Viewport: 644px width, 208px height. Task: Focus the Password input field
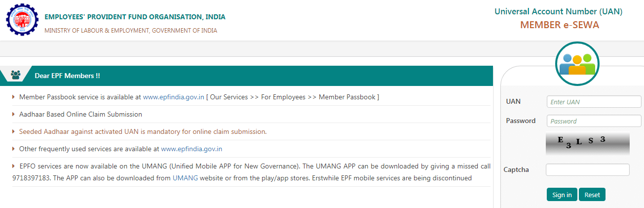pos(594,121)
